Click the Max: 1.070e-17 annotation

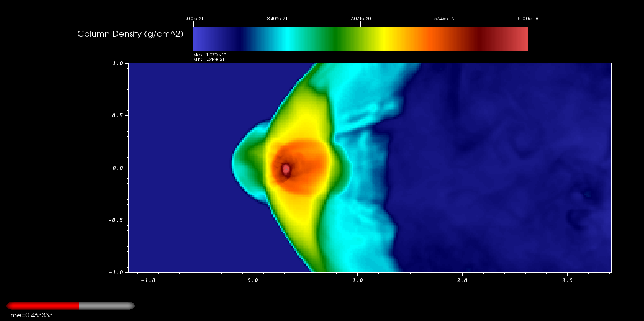pos(209,55)
